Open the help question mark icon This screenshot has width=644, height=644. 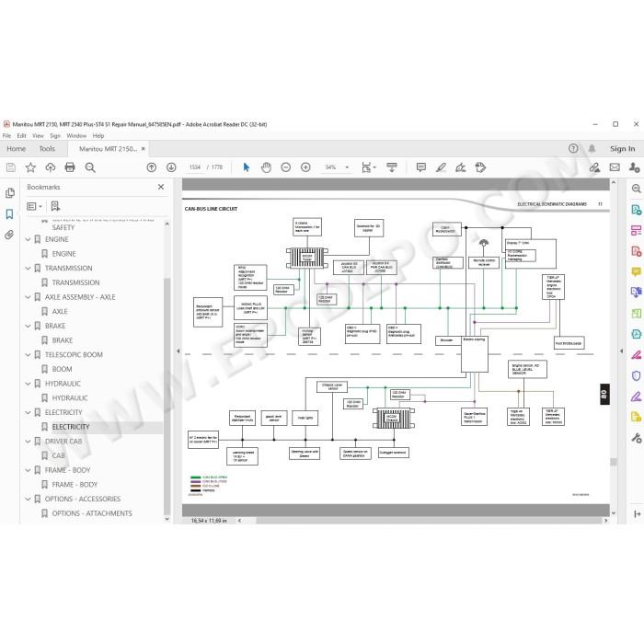click(573, 149)
